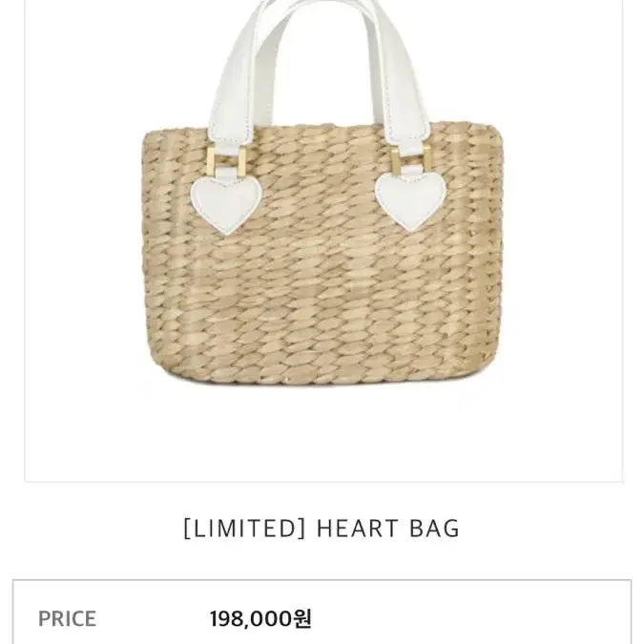
Task: Click the top rim of straw basket
Action: pos(322,128)
